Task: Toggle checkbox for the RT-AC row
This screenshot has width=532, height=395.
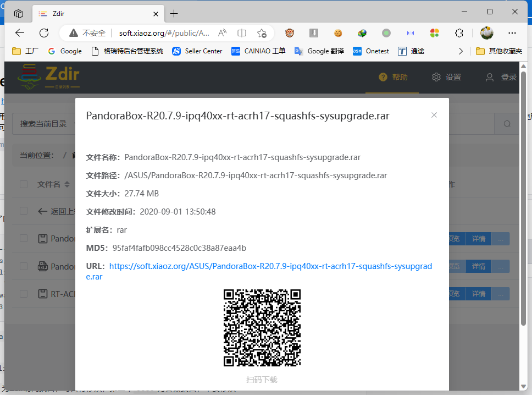Action: tap(24, 293)
